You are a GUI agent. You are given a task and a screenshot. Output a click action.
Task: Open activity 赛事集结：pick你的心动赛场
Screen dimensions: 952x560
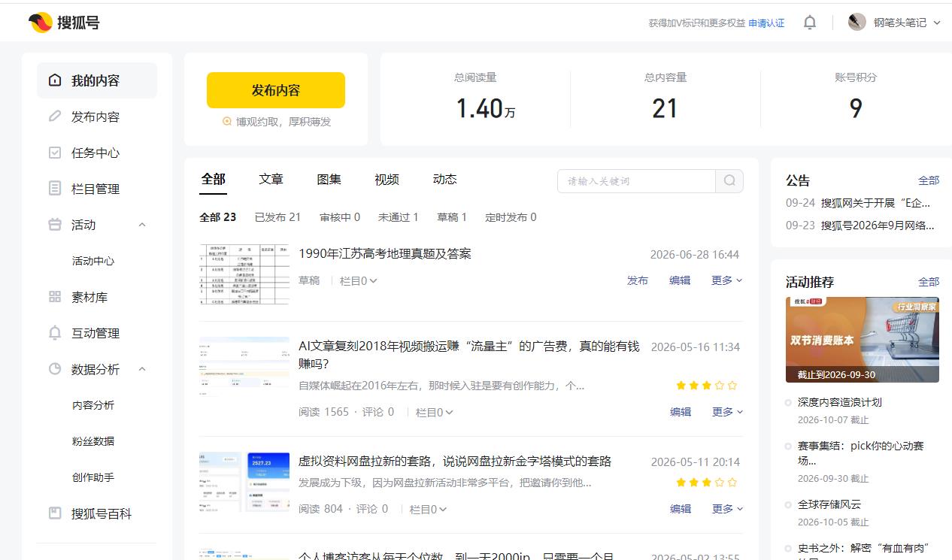pyautogui.click(x=861, y=453)
